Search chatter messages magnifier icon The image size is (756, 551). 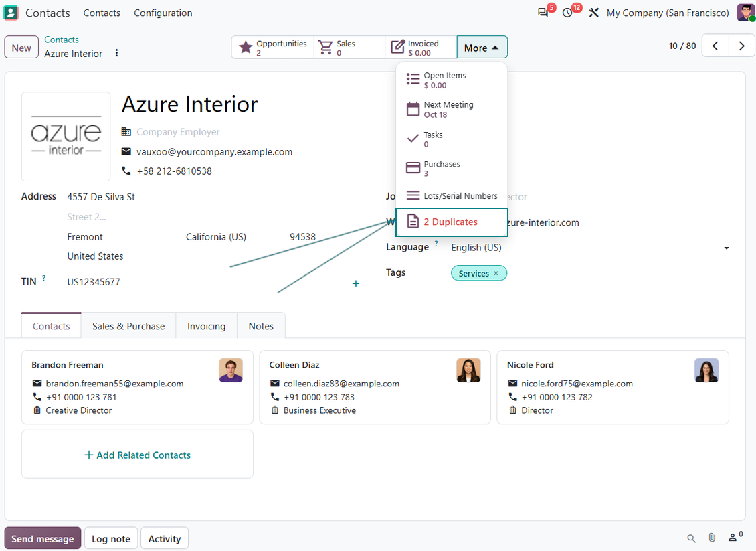coord(691,538)
